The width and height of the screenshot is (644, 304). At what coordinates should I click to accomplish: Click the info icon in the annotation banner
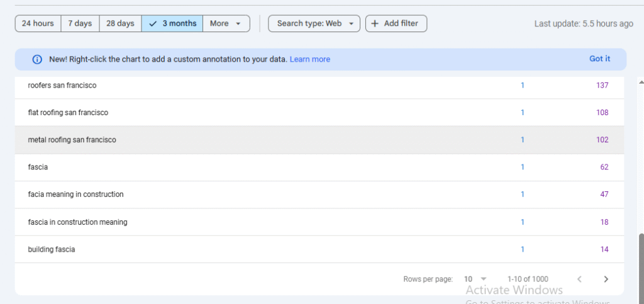click(37, 59)
